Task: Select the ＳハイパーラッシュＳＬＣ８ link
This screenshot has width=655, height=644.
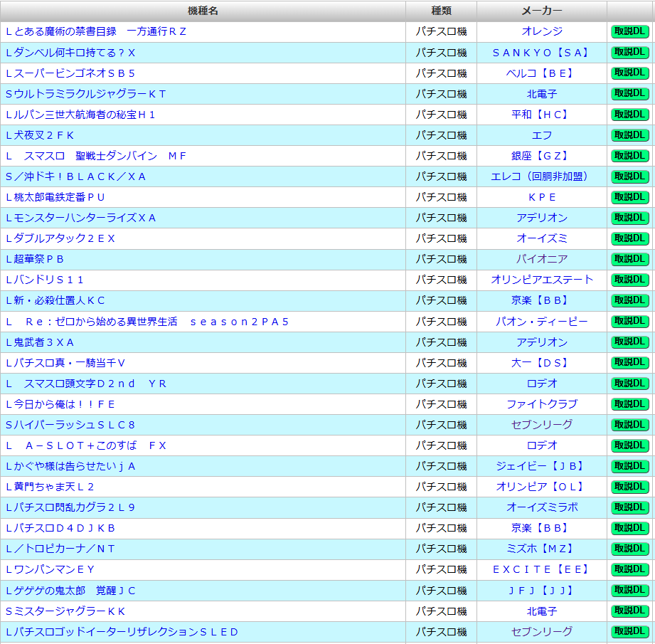Action: [x=70, y=425]
